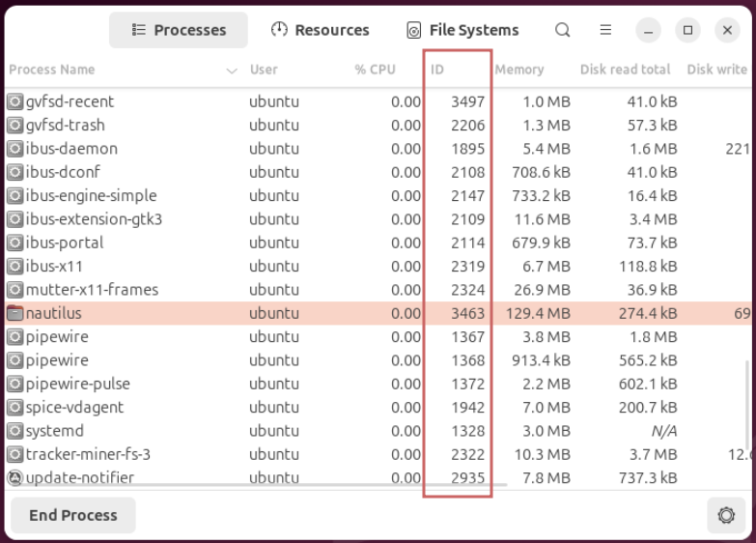This screenshot has width=756, height=543.
Task: Sort by Disk read total column
Action: (626, 70)
